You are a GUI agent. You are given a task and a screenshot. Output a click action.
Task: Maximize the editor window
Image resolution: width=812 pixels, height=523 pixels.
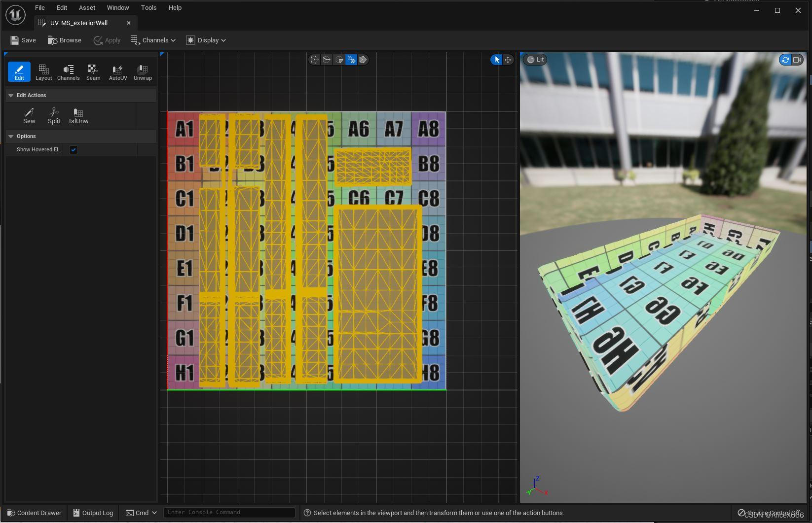pyautogui.click(x=777, y=10)
